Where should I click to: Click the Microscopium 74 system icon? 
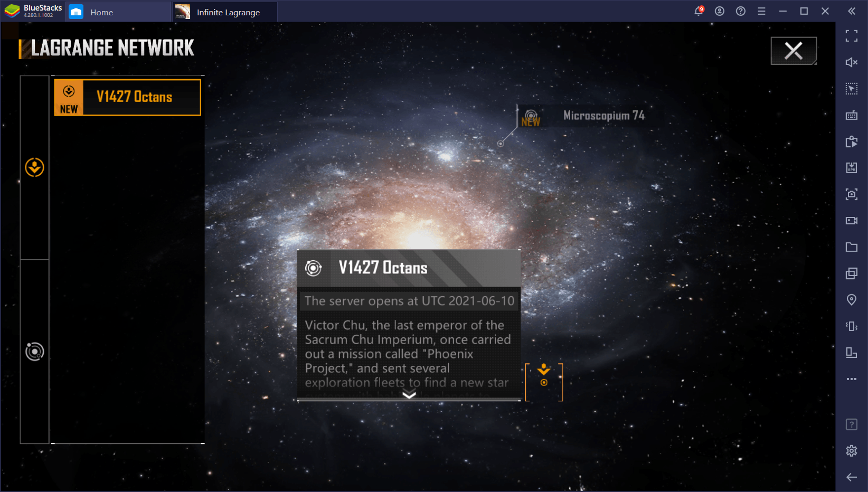(x=531, y=117)
